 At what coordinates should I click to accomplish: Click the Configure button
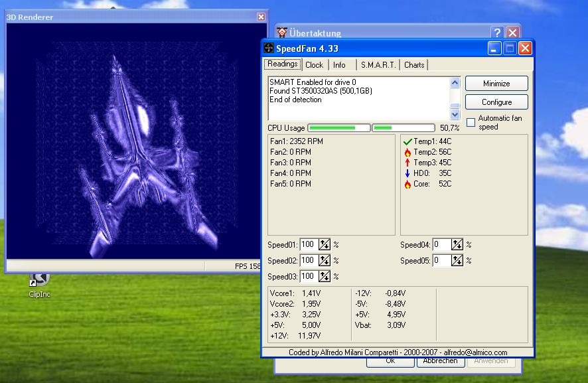coord(496,102)
